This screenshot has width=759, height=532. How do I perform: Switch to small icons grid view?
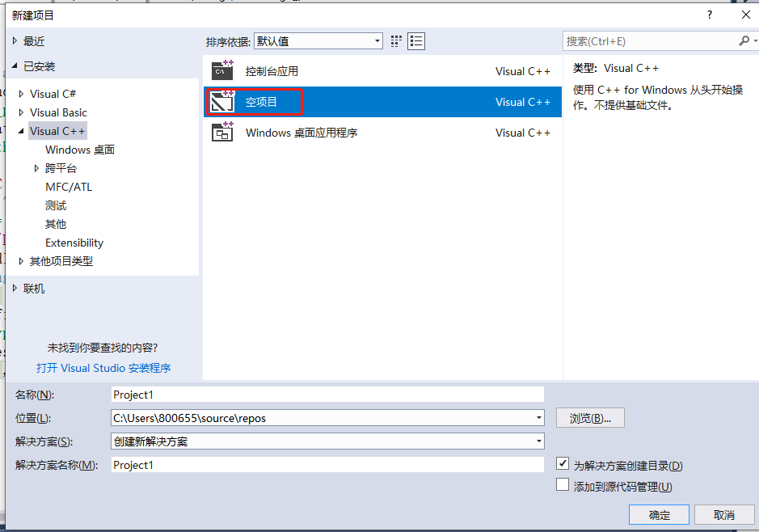tap(396, 41)
